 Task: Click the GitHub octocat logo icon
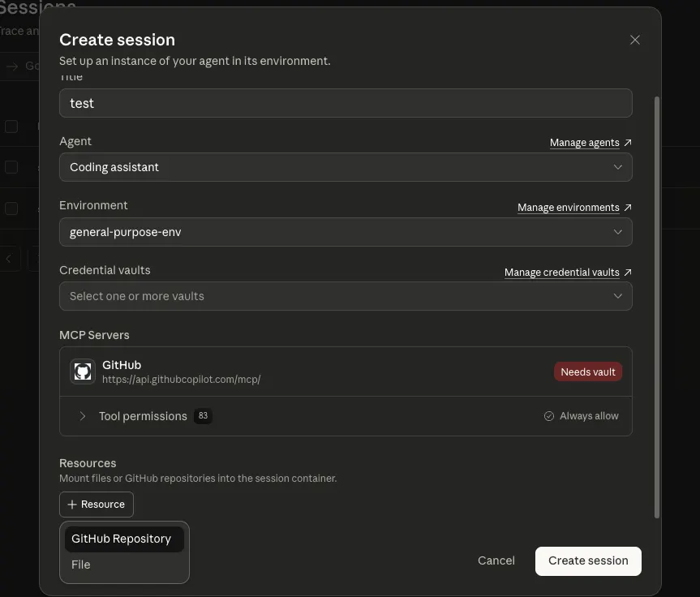coord(83,372)
